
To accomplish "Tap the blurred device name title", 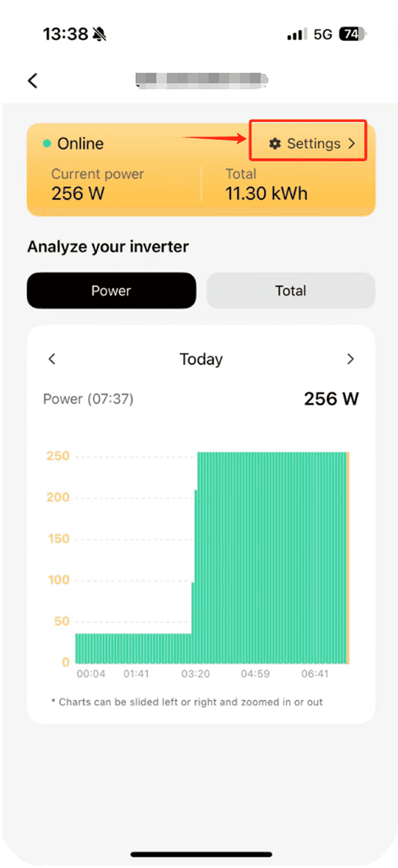I will coord(201,81).
